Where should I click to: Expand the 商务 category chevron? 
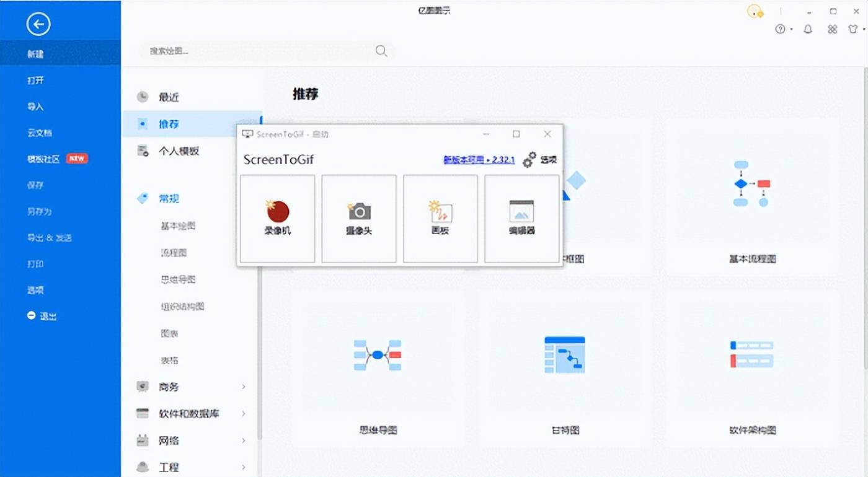click(x=244, y=387)
